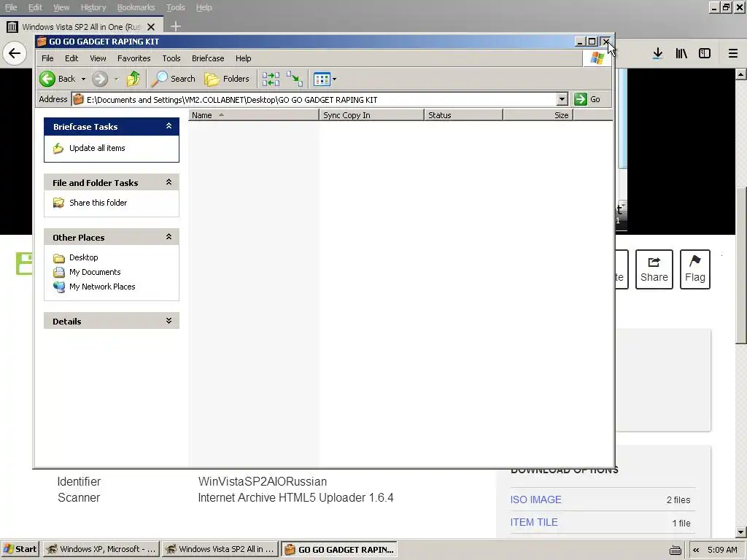The image size is (747, 560).
Task: Open Explorer View menu
Action: coord(98,58)
